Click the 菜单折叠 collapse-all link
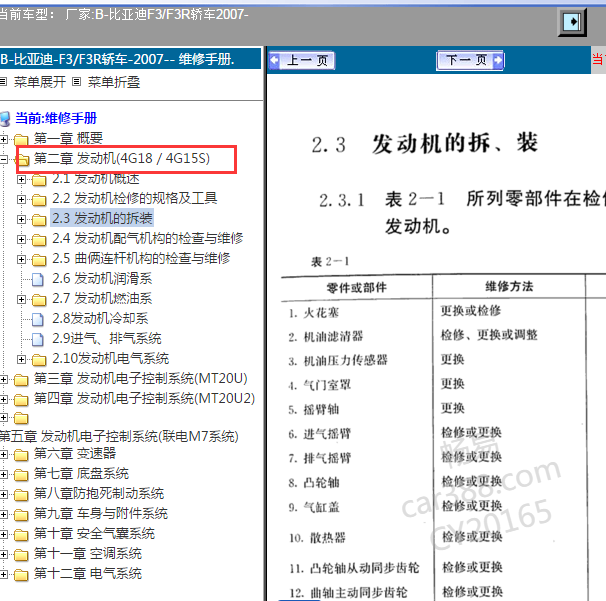The image size is (606, 601). (x=114, y=82)
